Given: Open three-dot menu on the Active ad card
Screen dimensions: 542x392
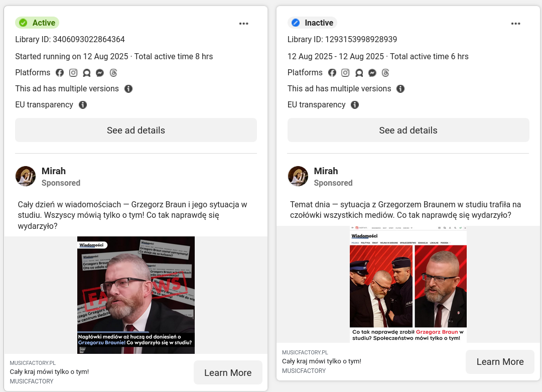Looking at the screenshot, I should point(244,24).
